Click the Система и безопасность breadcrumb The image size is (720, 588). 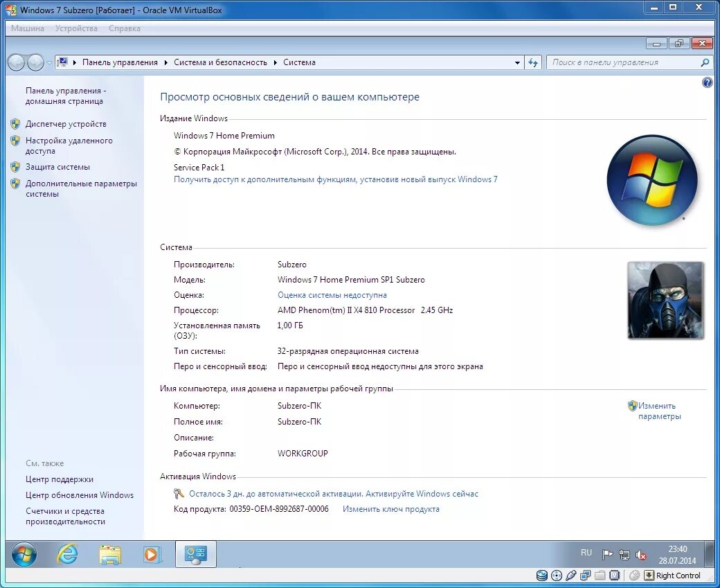point(220,62)
